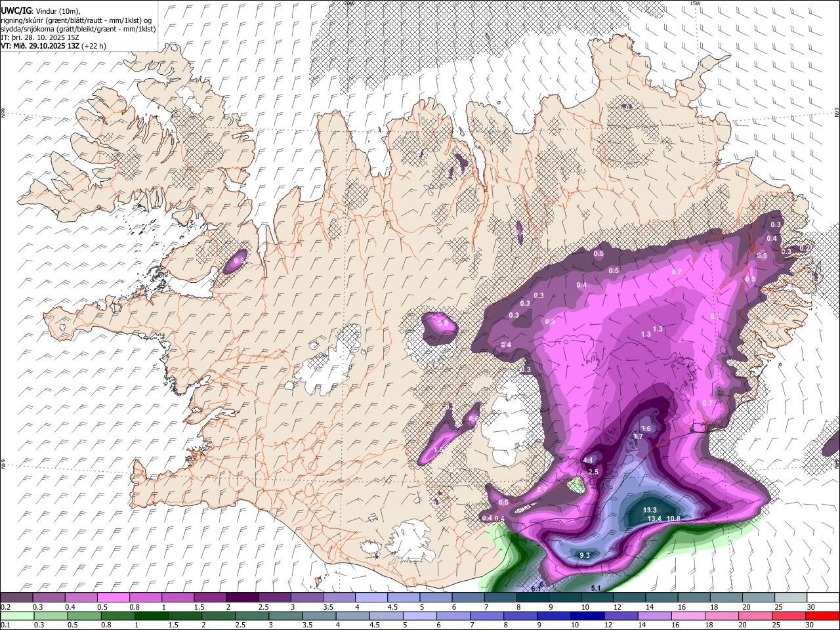Click the '0.4' label in the upper legend row
Image resolution: width=840 pixels, height=630 pixels.
[69, 607]
